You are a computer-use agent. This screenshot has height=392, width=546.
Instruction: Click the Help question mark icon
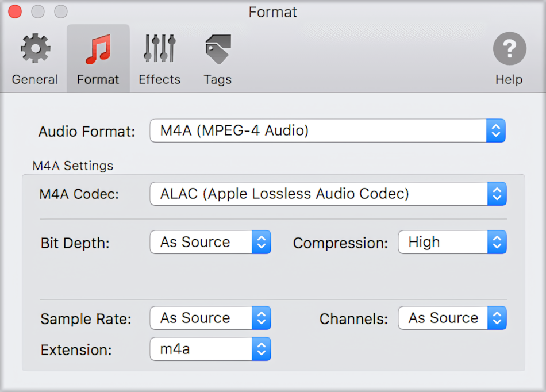pos(509,49)
